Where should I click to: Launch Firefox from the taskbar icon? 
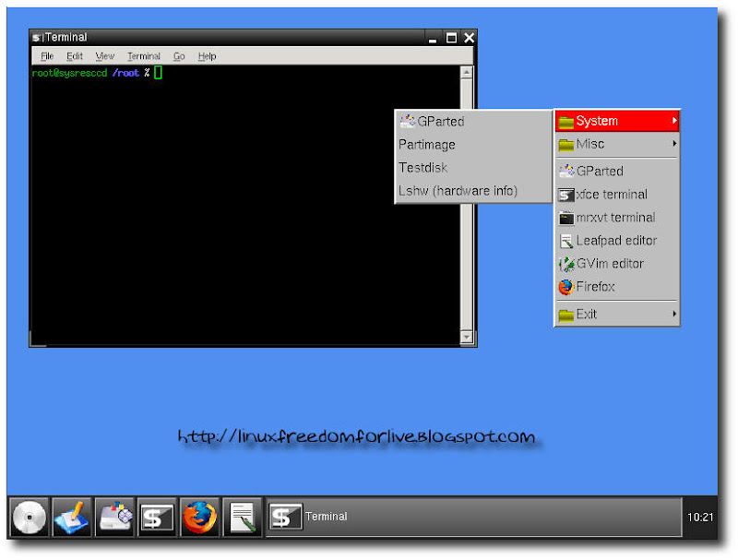199,518
